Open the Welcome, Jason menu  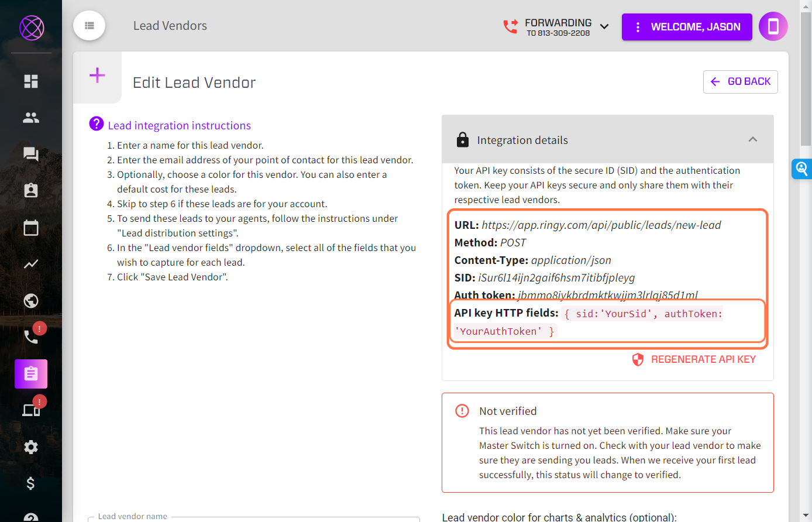(x=687, y=27)
